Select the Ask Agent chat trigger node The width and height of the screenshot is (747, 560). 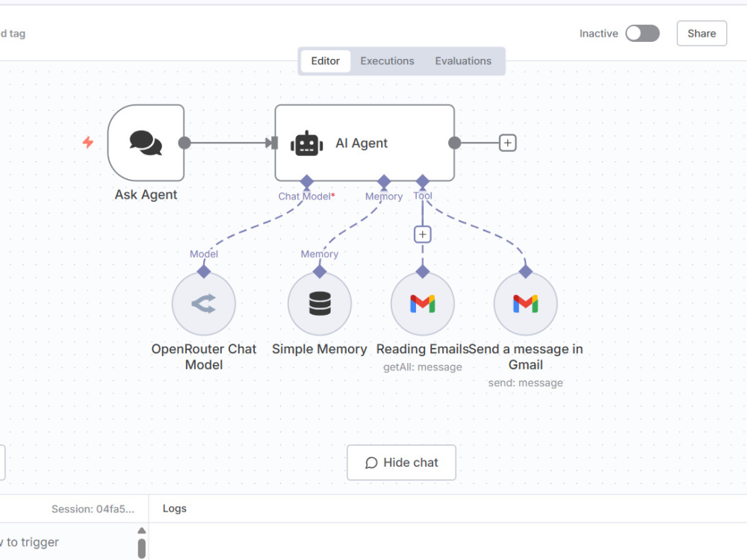click(x=146, y=143)
